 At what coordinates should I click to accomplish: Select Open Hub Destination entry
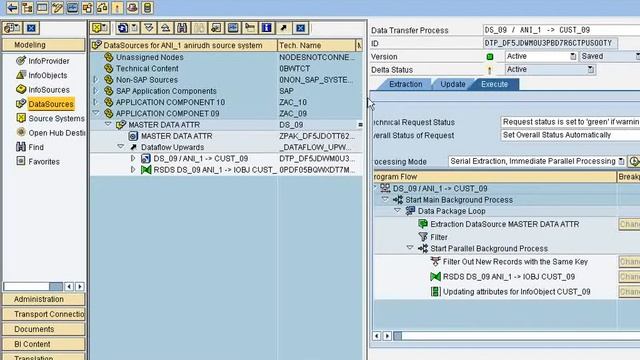[x=56, y=133]
